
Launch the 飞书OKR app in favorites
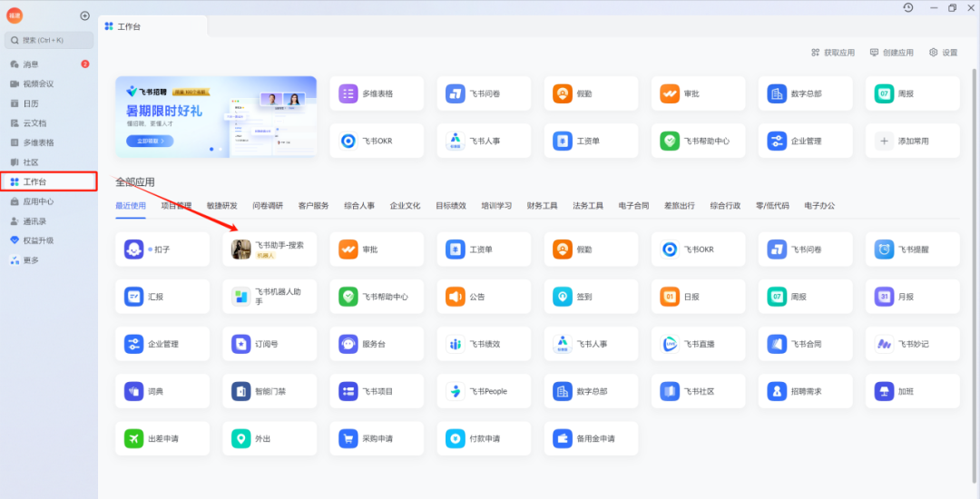tap(349, 142)
